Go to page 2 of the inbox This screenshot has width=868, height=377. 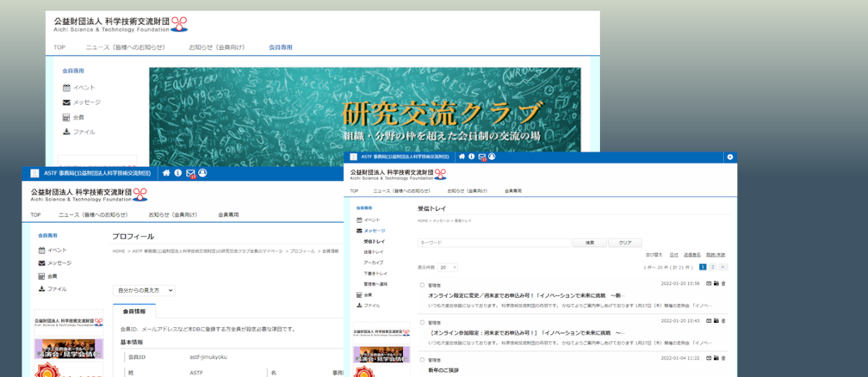coord(712,268)
